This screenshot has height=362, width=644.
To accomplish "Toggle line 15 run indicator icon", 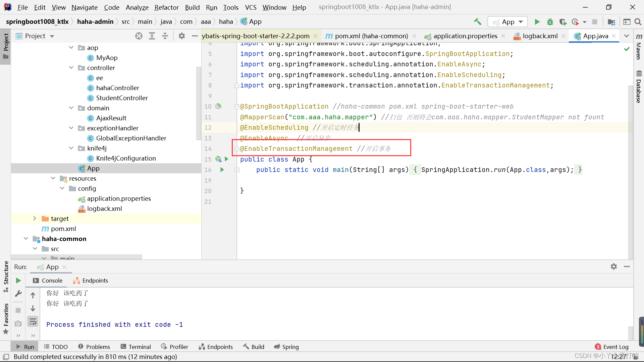I will (226, 159).
